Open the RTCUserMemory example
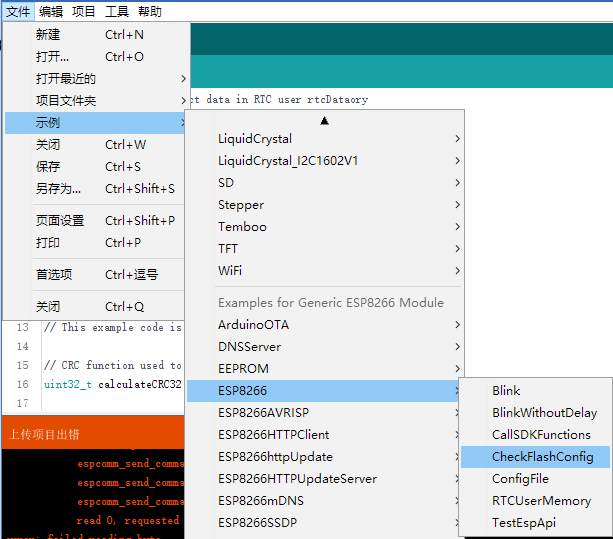The image size is (613, 539). [535, 501]
